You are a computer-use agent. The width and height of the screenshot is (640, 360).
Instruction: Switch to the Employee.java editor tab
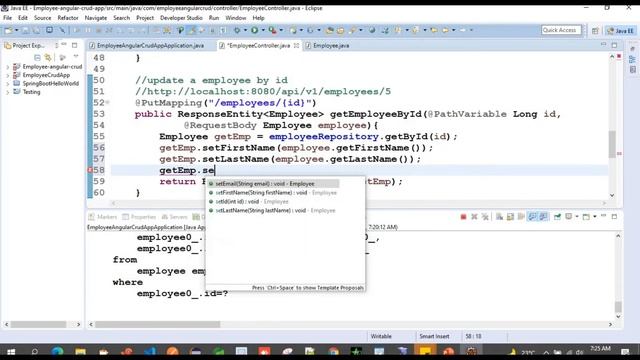[x=331, y=46]
